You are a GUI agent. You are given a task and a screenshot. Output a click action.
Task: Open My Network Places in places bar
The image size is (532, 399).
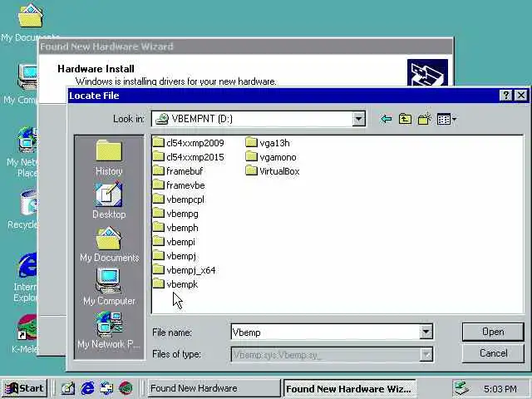click(x=109, y=330)
